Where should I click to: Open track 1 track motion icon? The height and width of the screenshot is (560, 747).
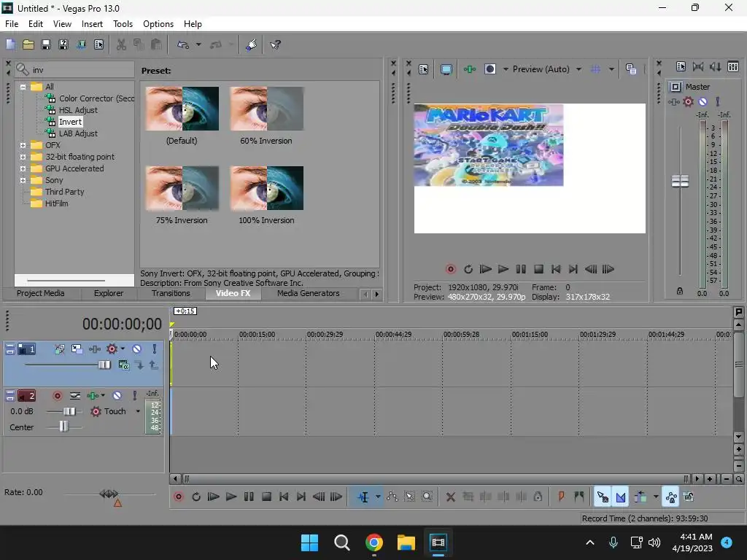click(77, 349)
